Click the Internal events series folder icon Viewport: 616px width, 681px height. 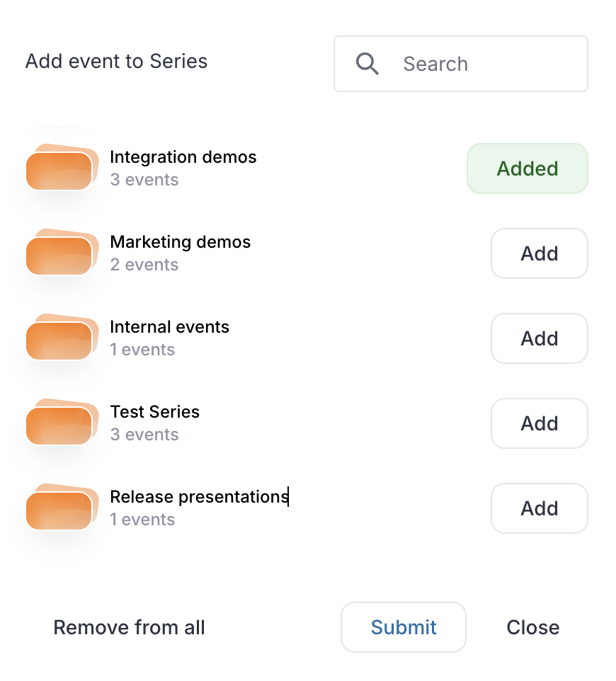[x=62, y=336]
